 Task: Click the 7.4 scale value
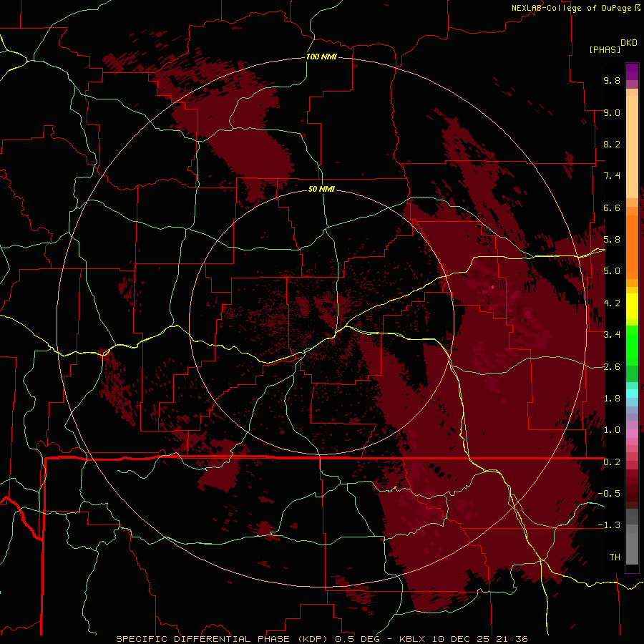(612, 176)
